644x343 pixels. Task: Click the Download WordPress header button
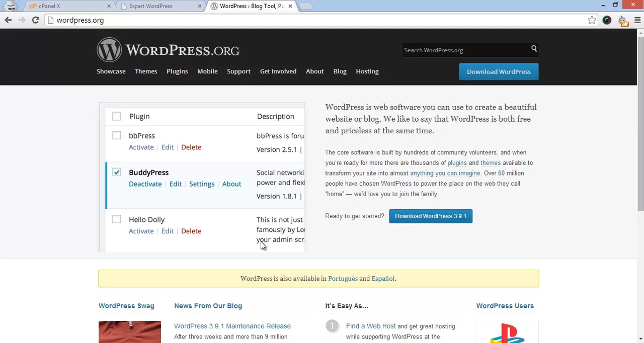pos(499,71)
